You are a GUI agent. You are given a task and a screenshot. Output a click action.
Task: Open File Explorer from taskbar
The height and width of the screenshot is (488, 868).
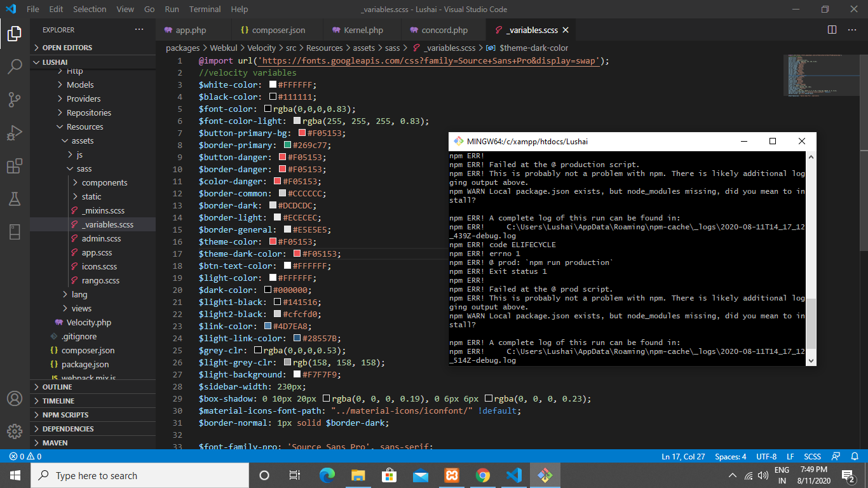(x=358, y=475)
